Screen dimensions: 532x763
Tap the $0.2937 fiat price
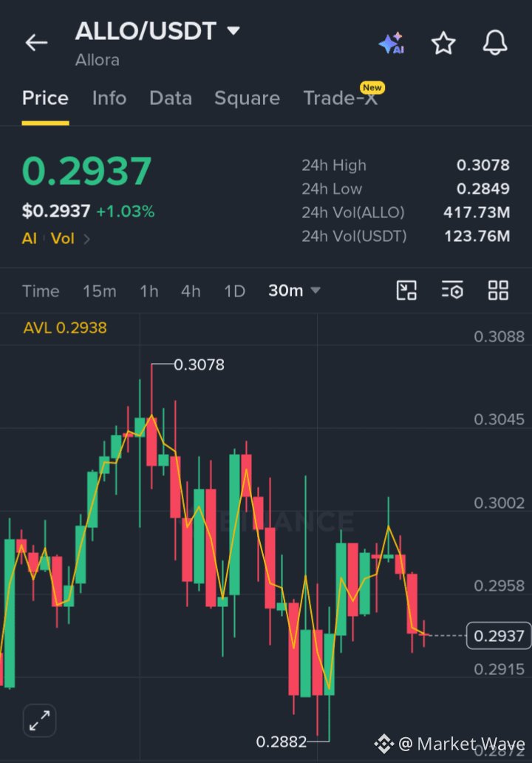click(56, 211)
